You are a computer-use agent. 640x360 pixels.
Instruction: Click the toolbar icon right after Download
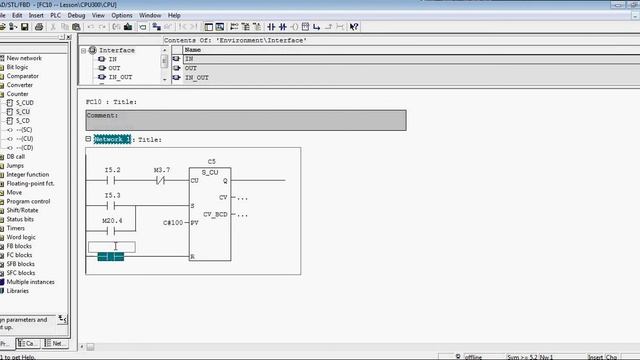(x=143, y=27)
